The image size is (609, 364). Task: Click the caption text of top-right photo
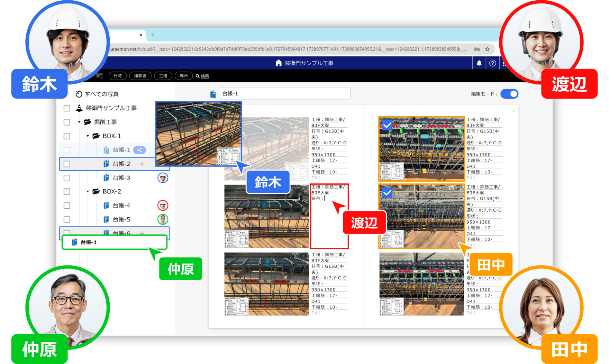484,148
